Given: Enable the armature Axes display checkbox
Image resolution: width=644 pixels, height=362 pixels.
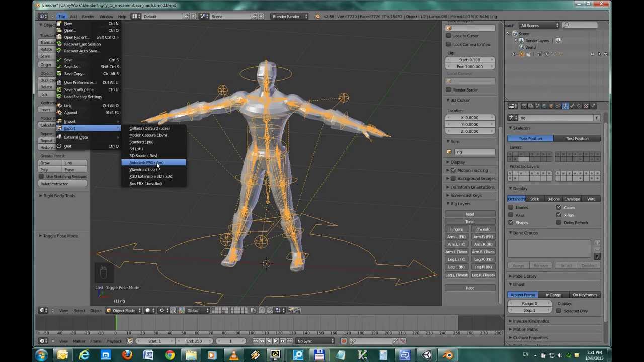Looking at the screenshot, I should (511, 215).
